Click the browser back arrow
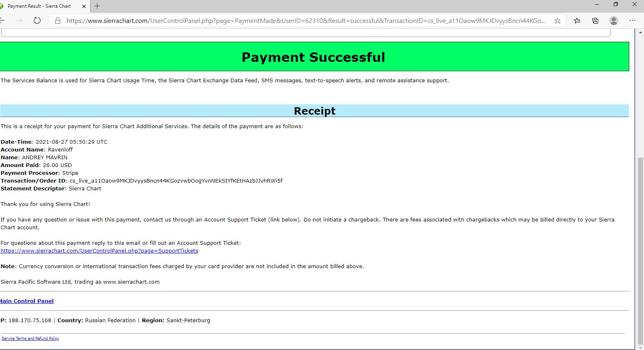The width and height of the screenshot is (644, 350). [x=2, y=20]
